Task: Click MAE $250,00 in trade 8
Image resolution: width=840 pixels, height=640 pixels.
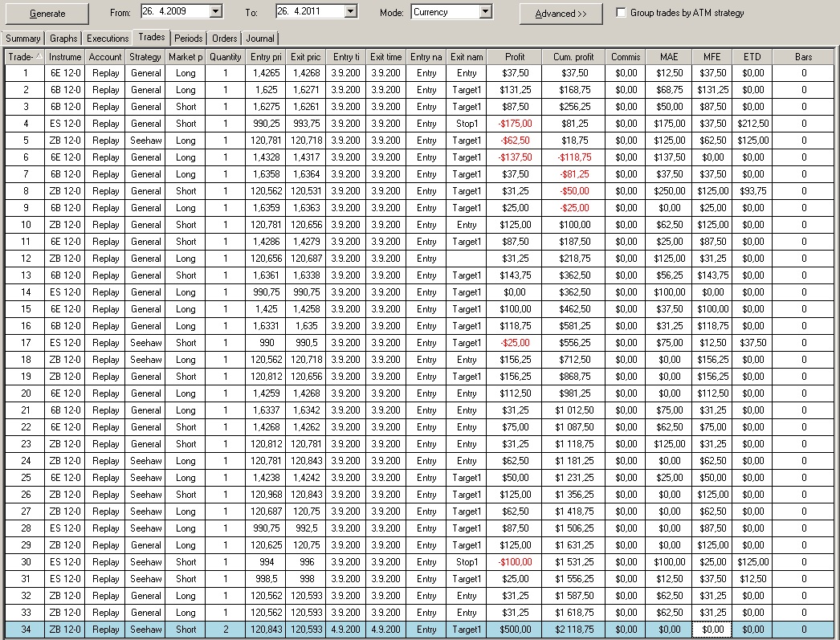Action: click(x=669, y=191)
